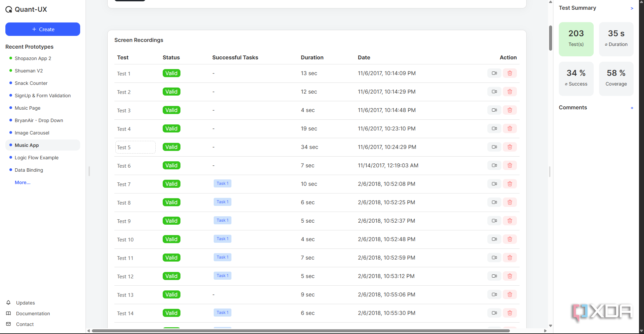The image size is (644, 334).
Task: Delete the Test 14 recording
Action: (x=509, y=313)
